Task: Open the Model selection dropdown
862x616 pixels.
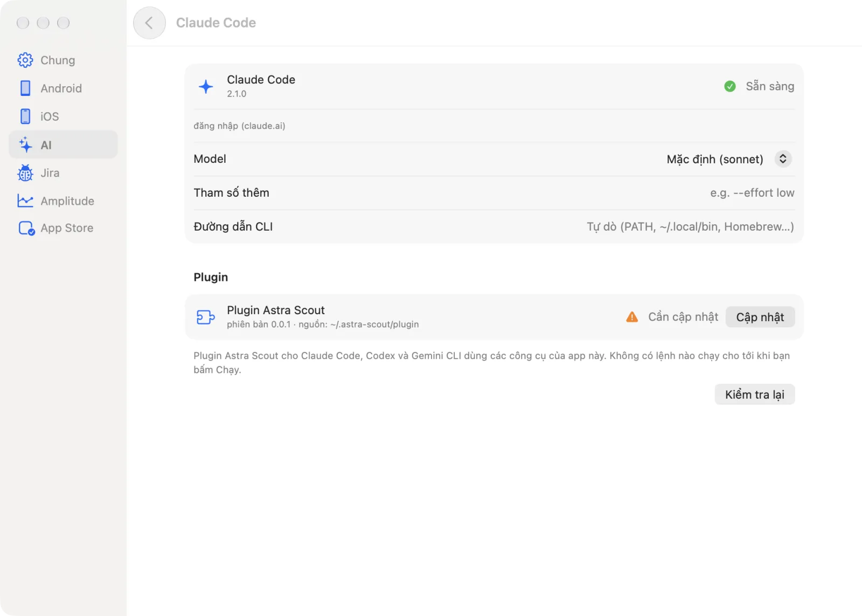Action: pos(783,159)
